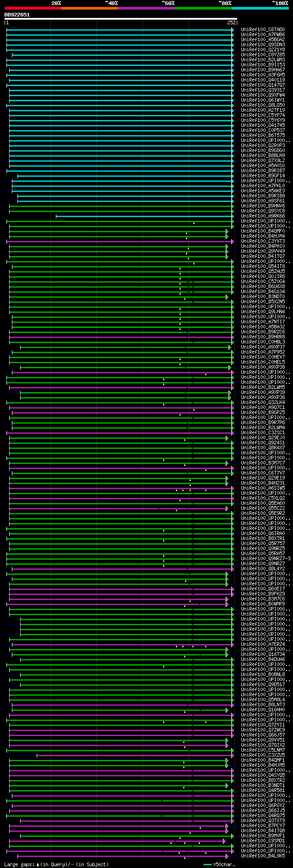Select hit label UniRef100_Q39317

(x=263, y=90)
